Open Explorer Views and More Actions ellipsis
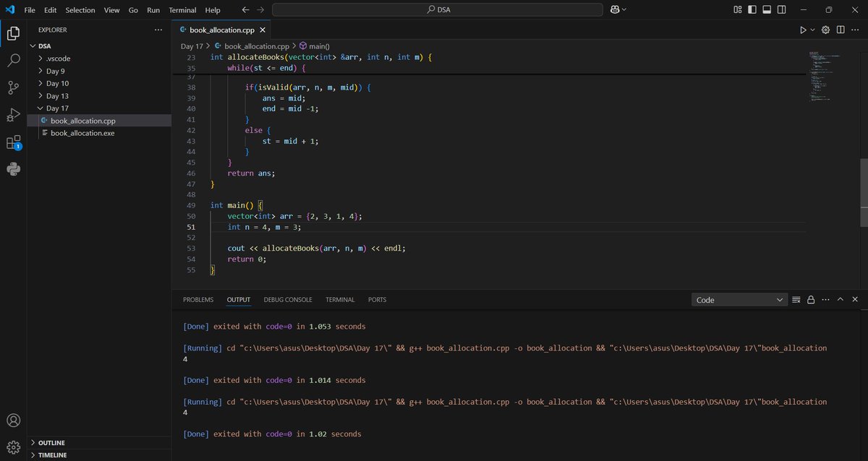This screenshot has height=461, width=868. tap(158, 30)
